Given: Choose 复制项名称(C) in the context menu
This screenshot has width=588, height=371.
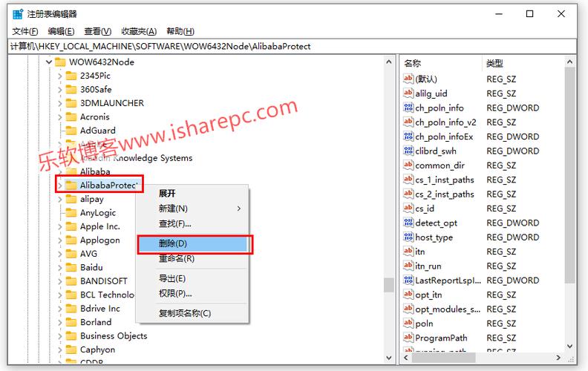Looking at the screenshot, I should tap(193, 313).
